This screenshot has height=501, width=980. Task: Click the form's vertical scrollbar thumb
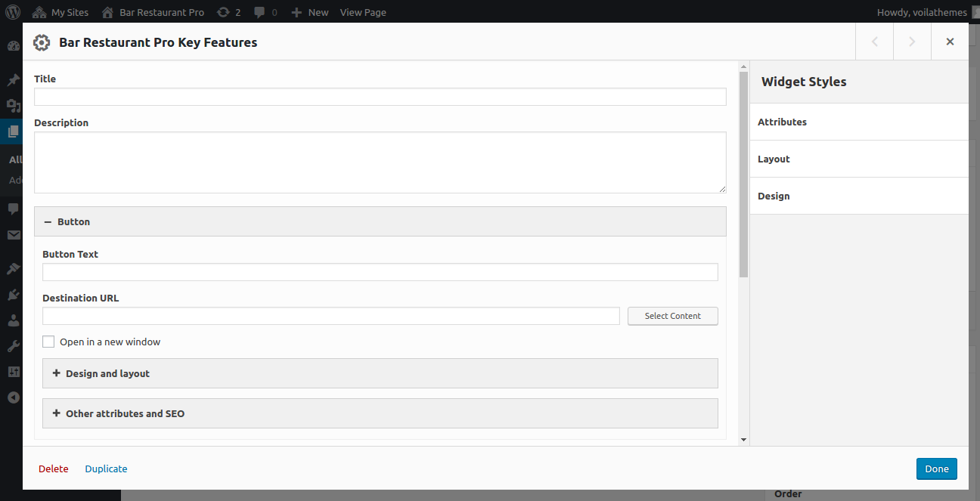743,175
